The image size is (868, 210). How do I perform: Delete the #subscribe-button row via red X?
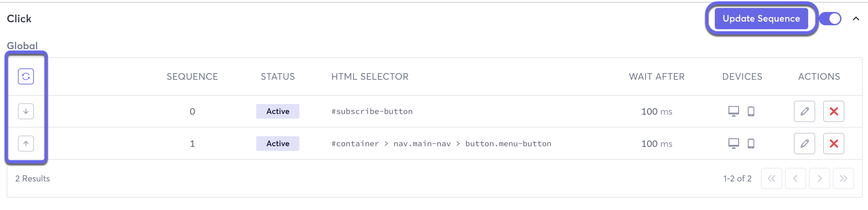[x=834, y=111]
